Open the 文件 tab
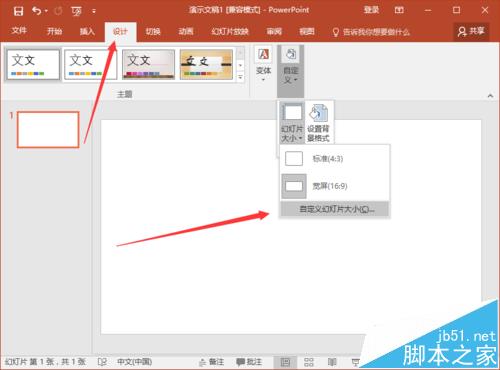Viewport: 500px width, 370px height. (19, 31)
